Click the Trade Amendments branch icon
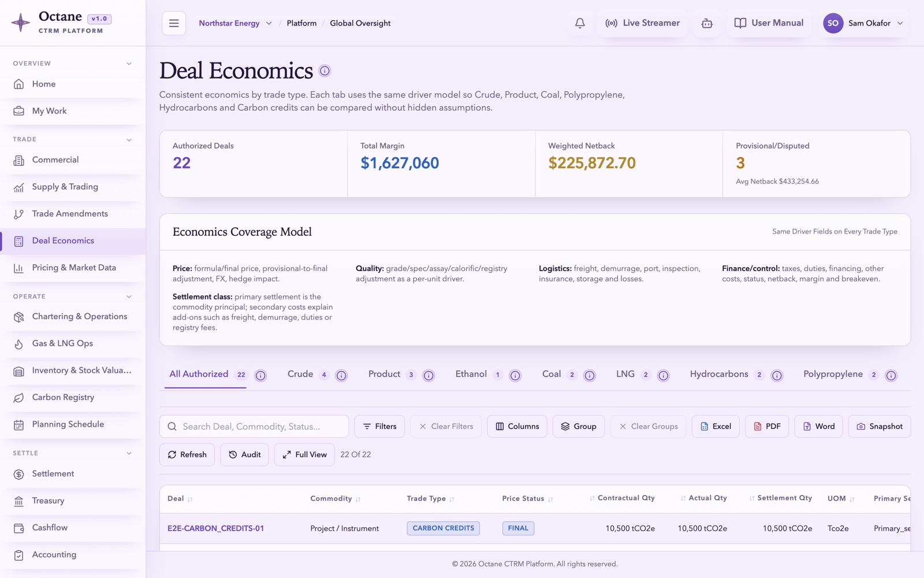Screen dimensions: 924x578 coord(19,214)
